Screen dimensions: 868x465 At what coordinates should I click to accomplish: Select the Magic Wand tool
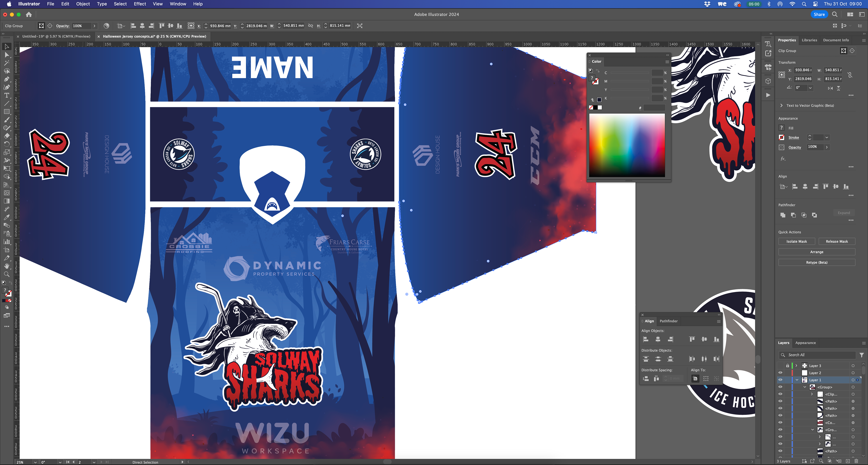[x=6, y=63]
